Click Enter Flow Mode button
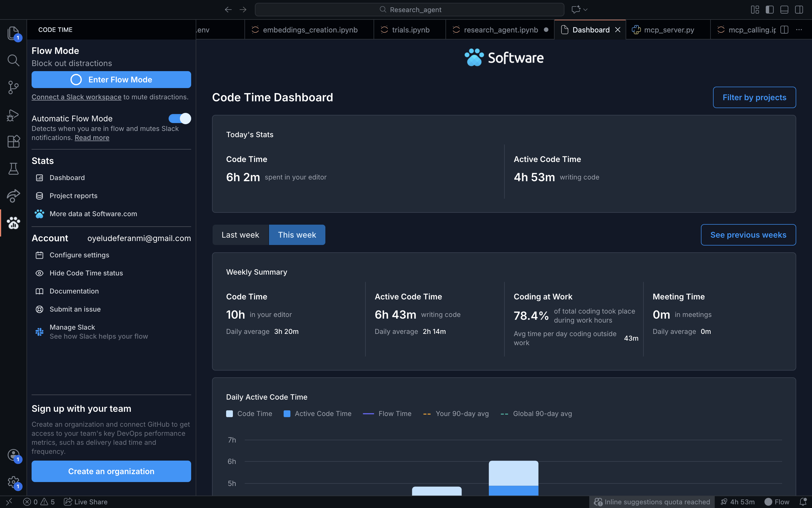812x508 pixels. [x=111, y=80]
